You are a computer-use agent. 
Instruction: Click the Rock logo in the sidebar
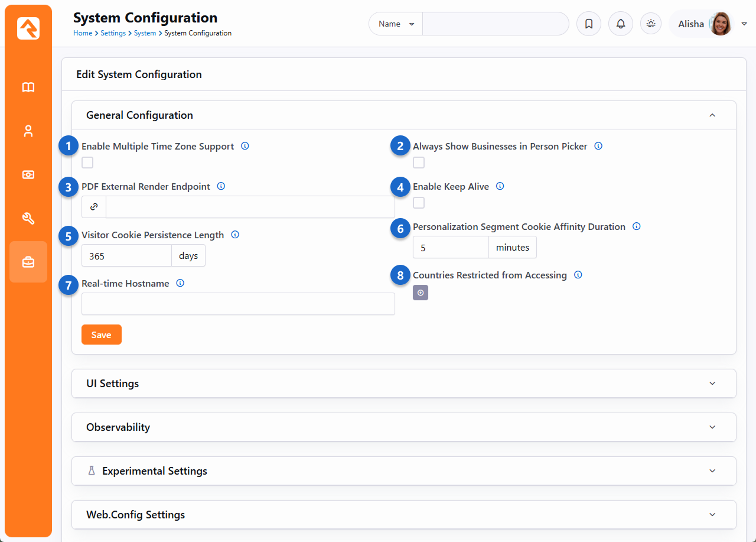[28, 28]
